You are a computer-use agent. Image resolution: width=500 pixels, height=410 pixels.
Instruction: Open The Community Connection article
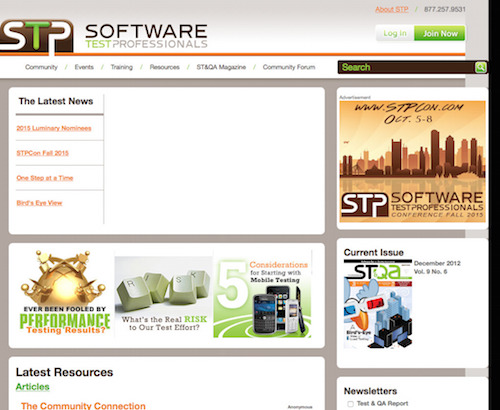point(83,406)
